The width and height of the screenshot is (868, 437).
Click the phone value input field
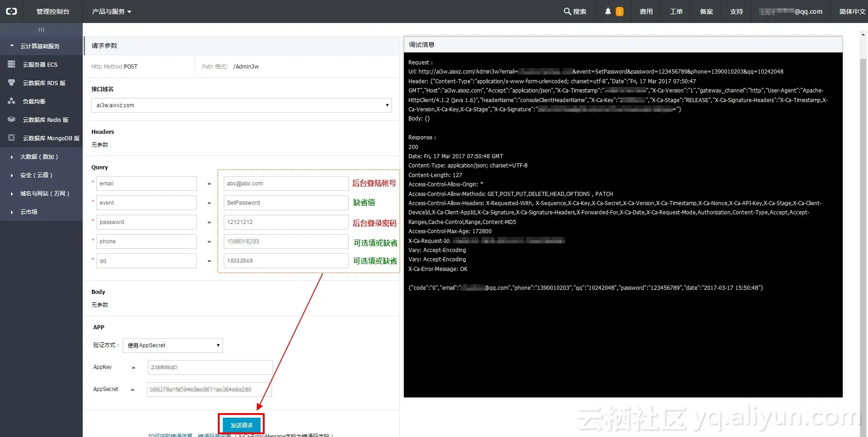286,241
